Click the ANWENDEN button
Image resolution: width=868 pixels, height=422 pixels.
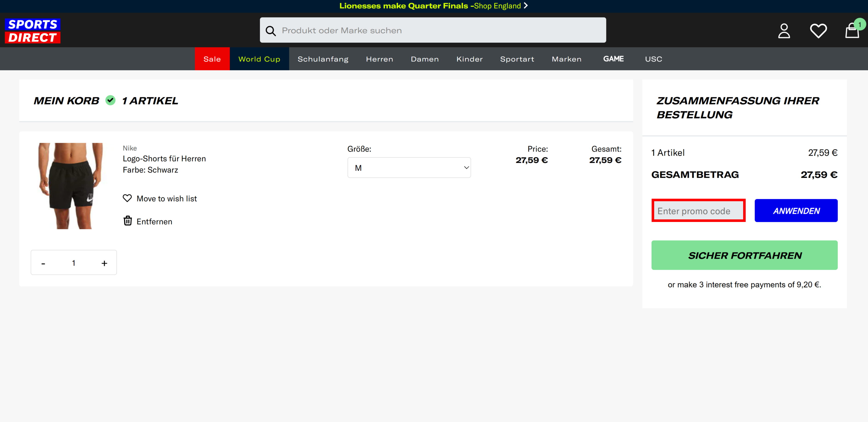[796, 211]
